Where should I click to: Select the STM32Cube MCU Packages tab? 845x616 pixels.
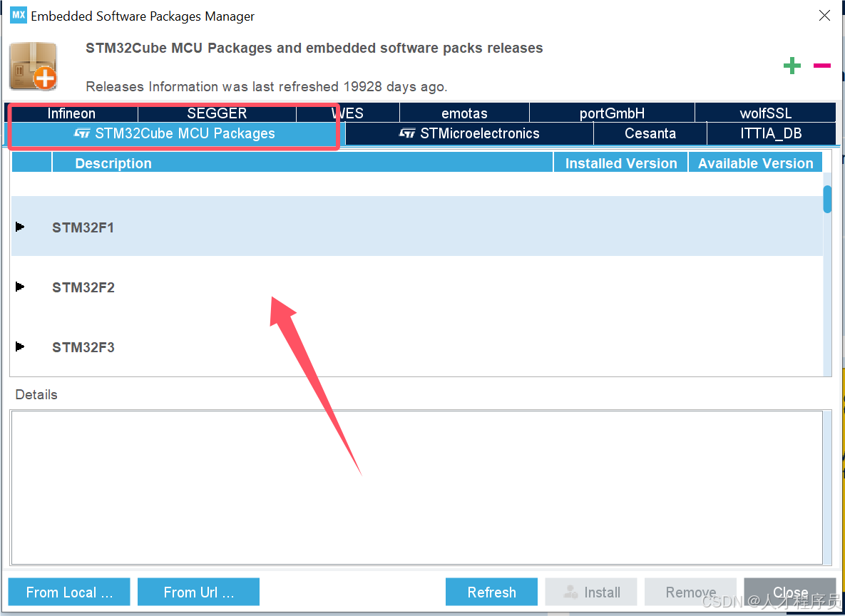tap(175, 133)
